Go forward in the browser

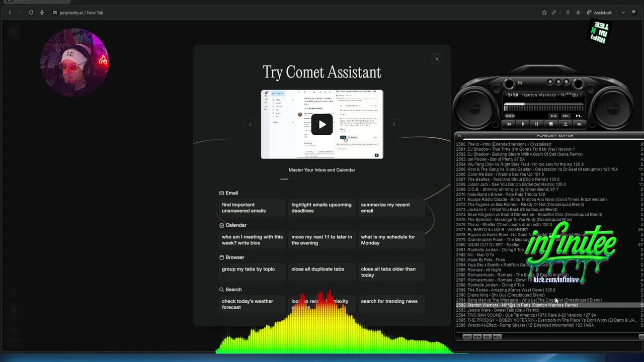[20, 13]
